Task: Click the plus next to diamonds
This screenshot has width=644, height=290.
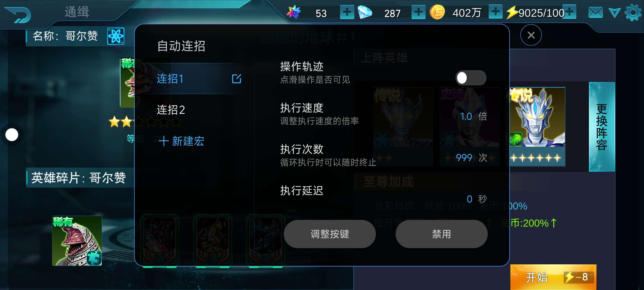Action: [418, 12]
